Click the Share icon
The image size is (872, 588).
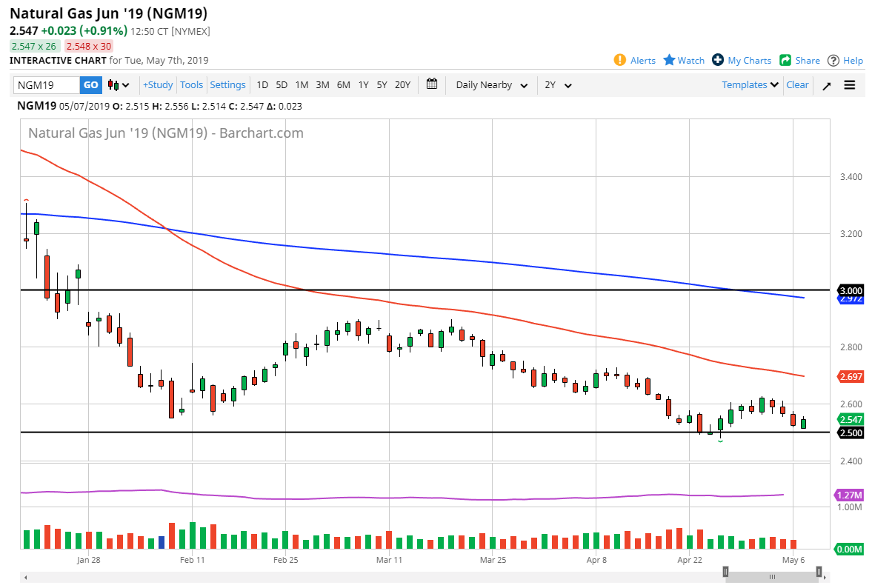pyautogui.click(x=785, y=60)
